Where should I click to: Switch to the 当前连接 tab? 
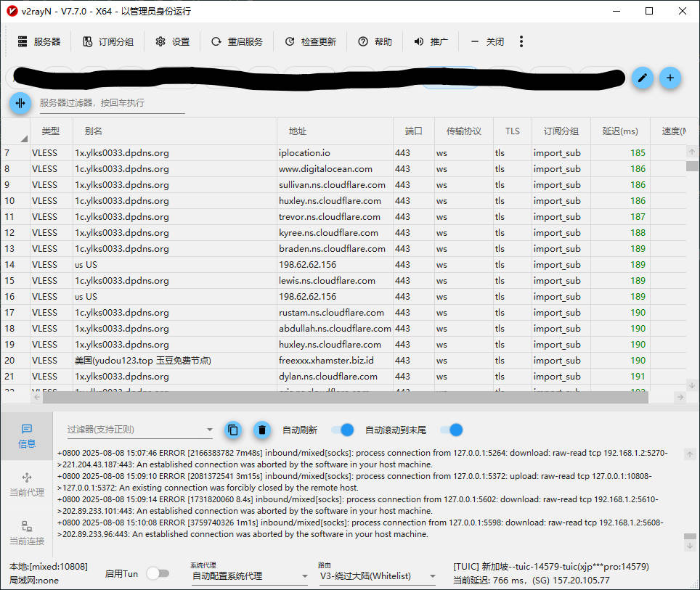click(27, 533)
